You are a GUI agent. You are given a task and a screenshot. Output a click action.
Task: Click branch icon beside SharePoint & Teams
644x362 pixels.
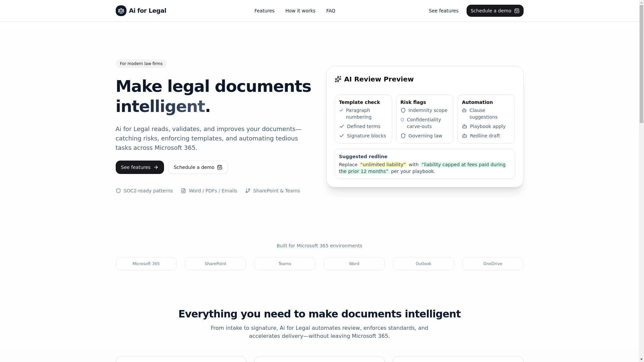click(248, 191)
